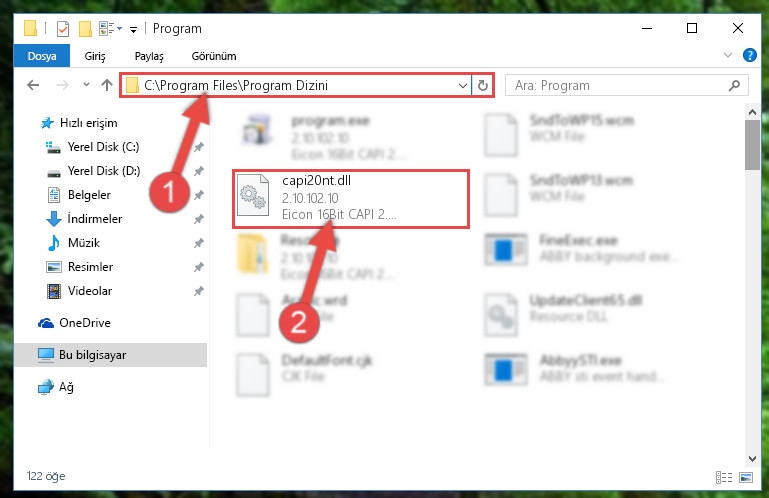
Task: Switch to the Görünüm ribbon tab
Action: [x=214, y=56]
